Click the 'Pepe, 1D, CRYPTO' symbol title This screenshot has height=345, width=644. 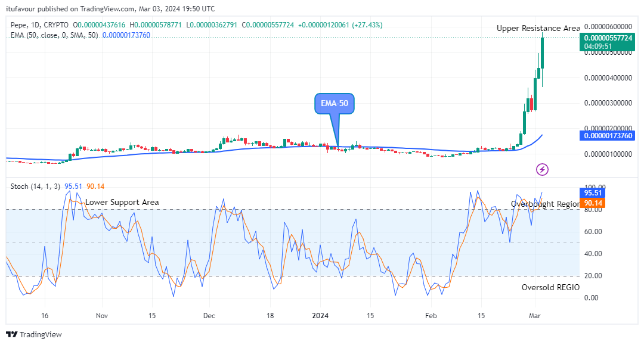click(x=40, y=25)
